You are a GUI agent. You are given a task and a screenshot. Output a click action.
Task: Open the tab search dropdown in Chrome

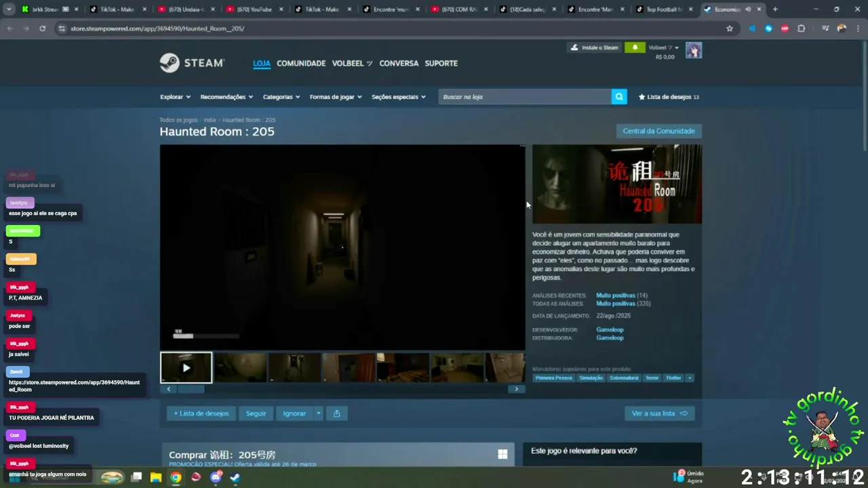coord(8,9)
